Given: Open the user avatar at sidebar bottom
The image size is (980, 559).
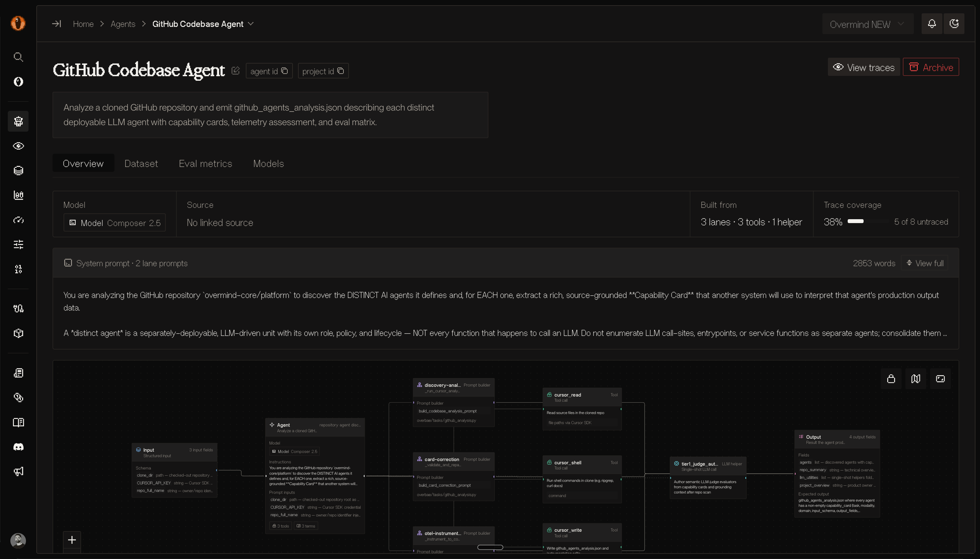Looking at the screenshot, I should coord(18,541).
